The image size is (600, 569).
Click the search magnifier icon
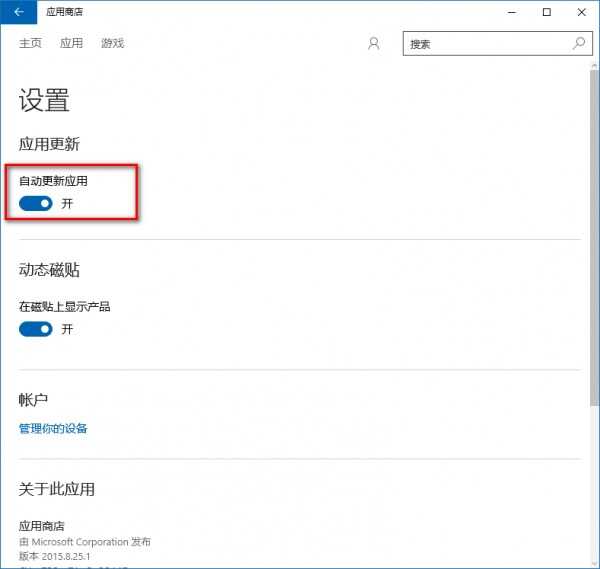579,44
